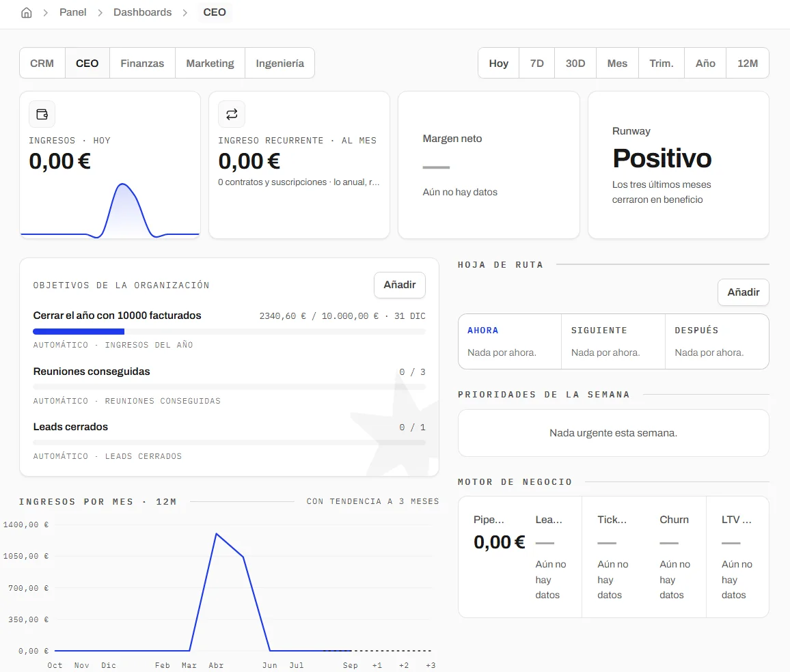The width and height of the screenshot is (790, 672).
Task: Choose the 30D time range
Action: 575,64
